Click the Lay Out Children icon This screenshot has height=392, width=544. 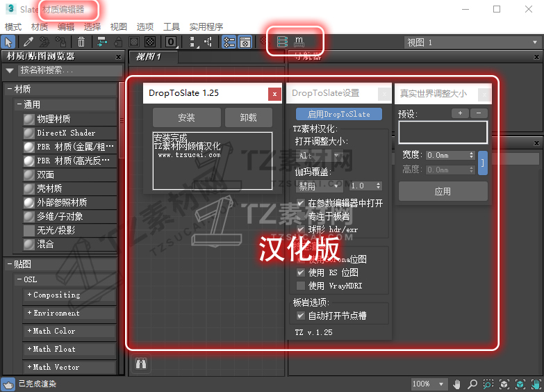point(208,42)
